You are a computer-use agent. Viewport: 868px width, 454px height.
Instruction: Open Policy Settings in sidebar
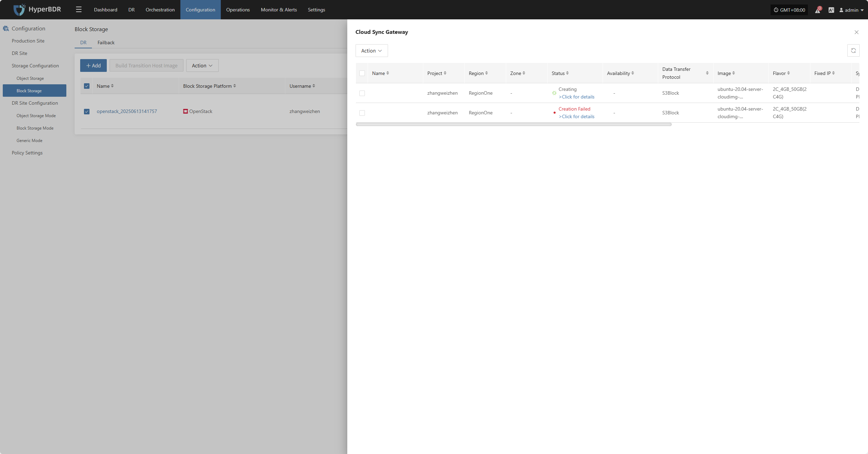point(27,153)
